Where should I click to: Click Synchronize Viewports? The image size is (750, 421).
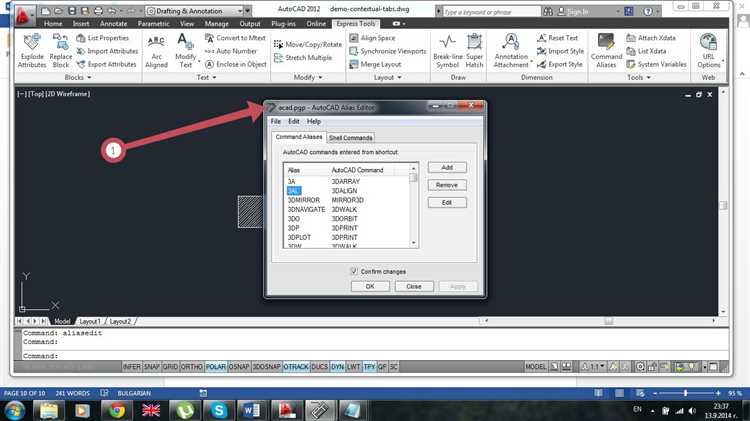[388, 51]
